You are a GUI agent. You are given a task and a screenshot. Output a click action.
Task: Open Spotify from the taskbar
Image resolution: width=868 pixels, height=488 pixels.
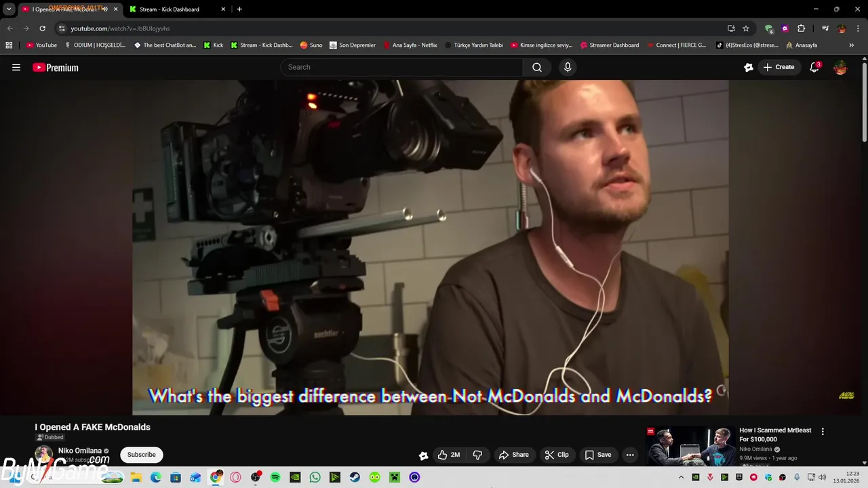tap(275, 477)
